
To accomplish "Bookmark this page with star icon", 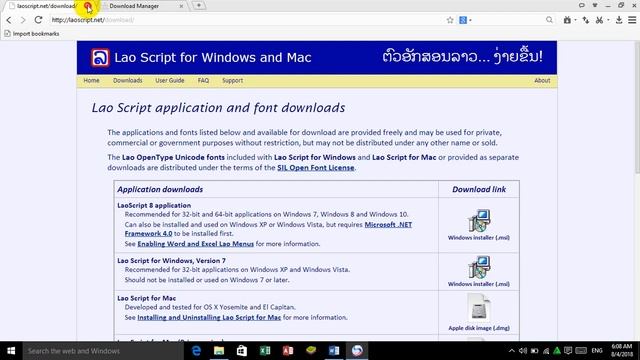I will tap(450, 20).
